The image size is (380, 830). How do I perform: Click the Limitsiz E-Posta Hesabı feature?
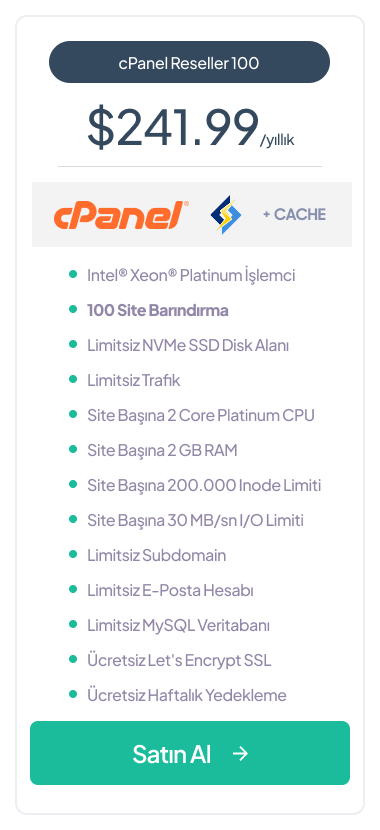pos(170,590)
